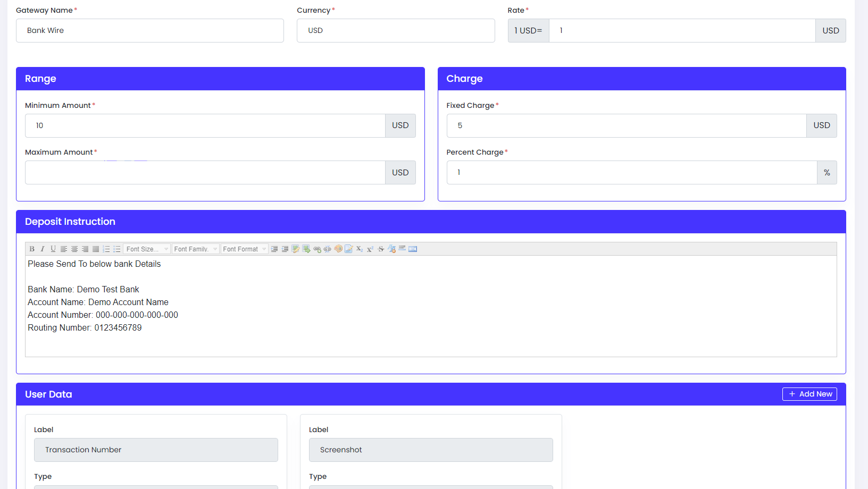Open the Font Size dropdown
The height and width of the screenshot is (489, 868).
pyautogui.click(x=147, y=249)
